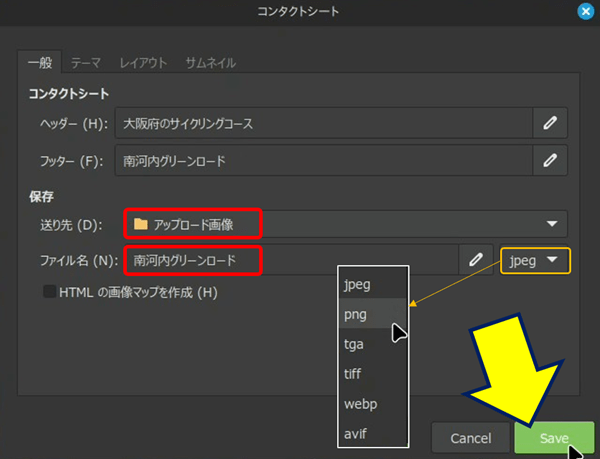Switch to the 一般 tab
Viewport: 600px width, 459px height.
point(40,62)
